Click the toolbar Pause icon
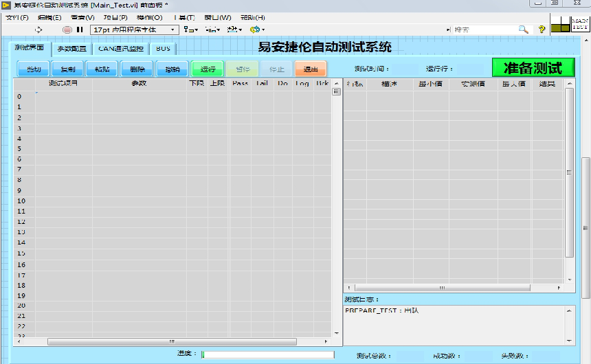The image size is (591, 364). [x=80, y=30]
